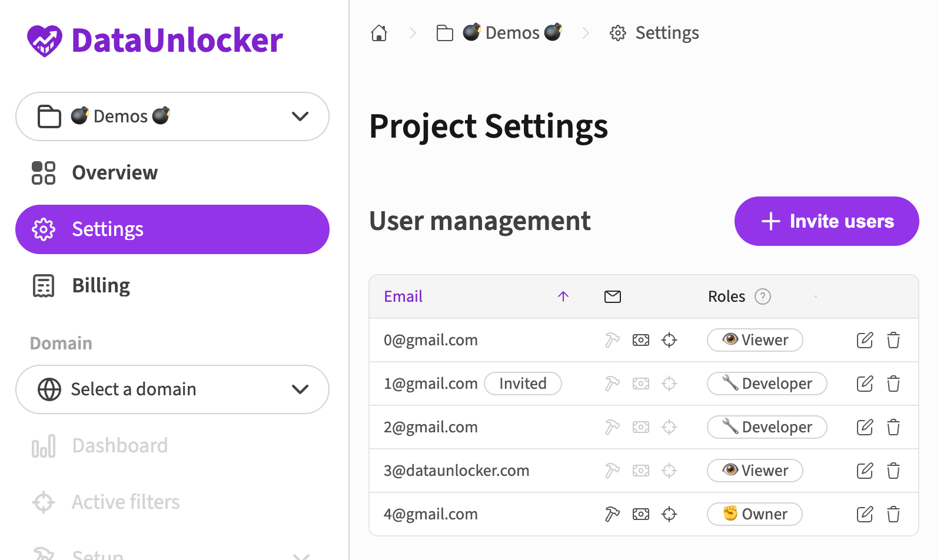The height and width of the screenshot is (560, 937).
Task: Edit user 0@gmail.com
Action: click(x=865, y=340)
